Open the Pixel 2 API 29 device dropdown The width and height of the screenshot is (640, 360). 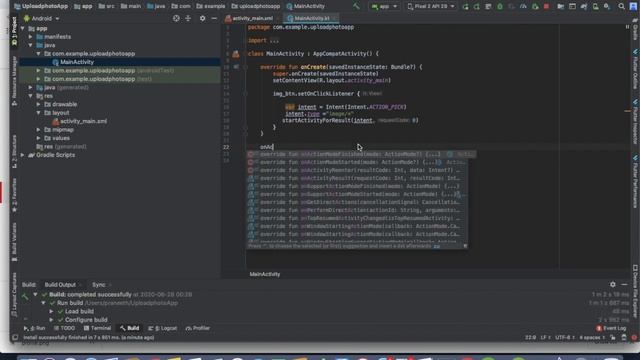pyautogui.click(x=431, y=7)
